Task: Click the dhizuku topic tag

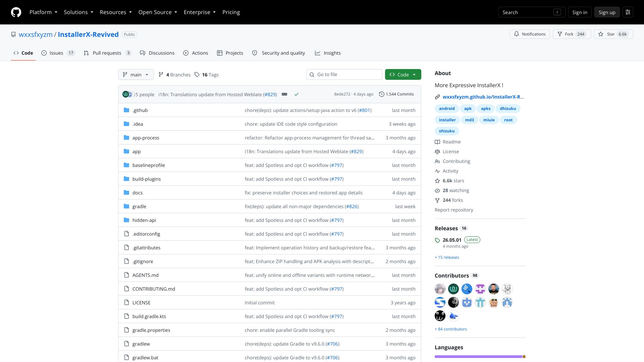Action: [508, 109]
